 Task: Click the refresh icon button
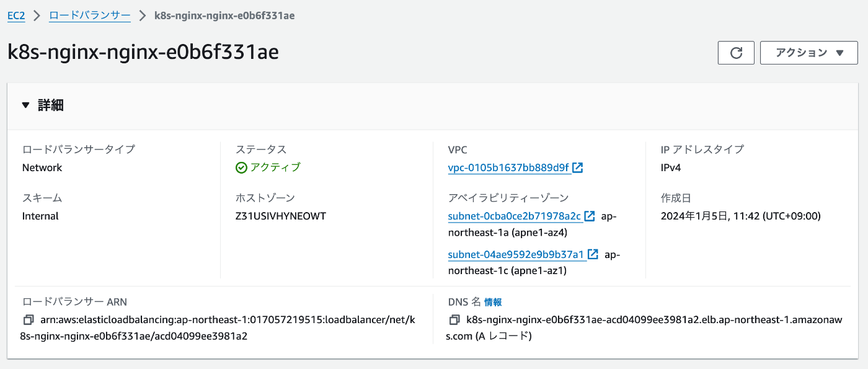[x=736, y=53]
